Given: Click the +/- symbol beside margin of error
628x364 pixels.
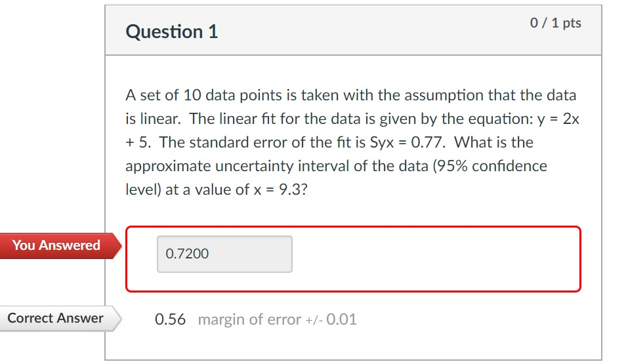Looking at the screenshot, I should [314, 320].
